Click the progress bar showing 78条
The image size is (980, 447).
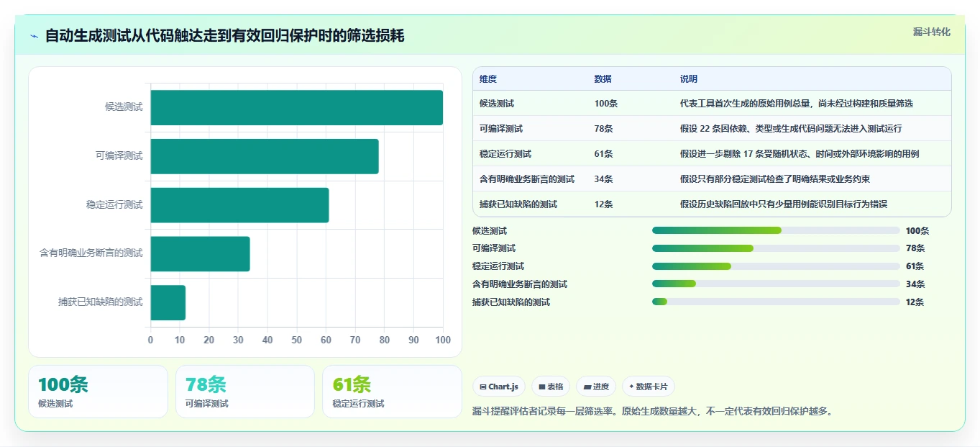pos(776,248)
